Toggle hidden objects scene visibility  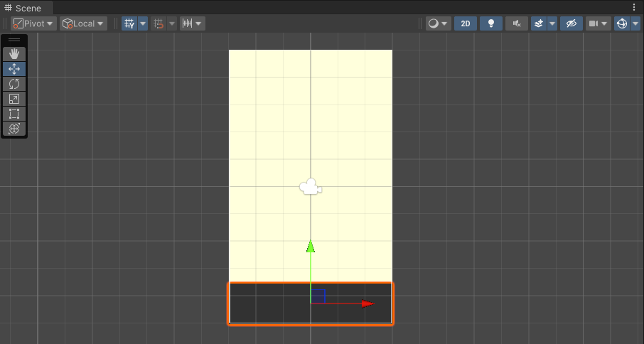571,23
